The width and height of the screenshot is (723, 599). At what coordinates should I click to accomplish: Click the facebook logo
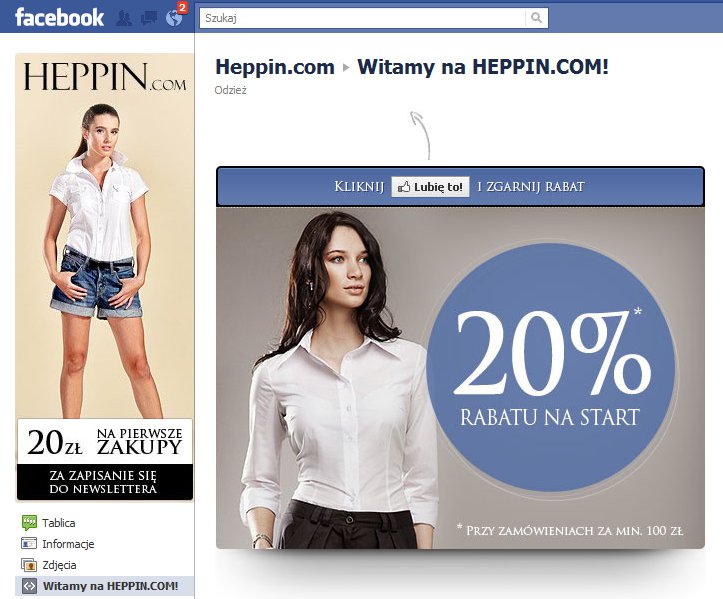59,18
